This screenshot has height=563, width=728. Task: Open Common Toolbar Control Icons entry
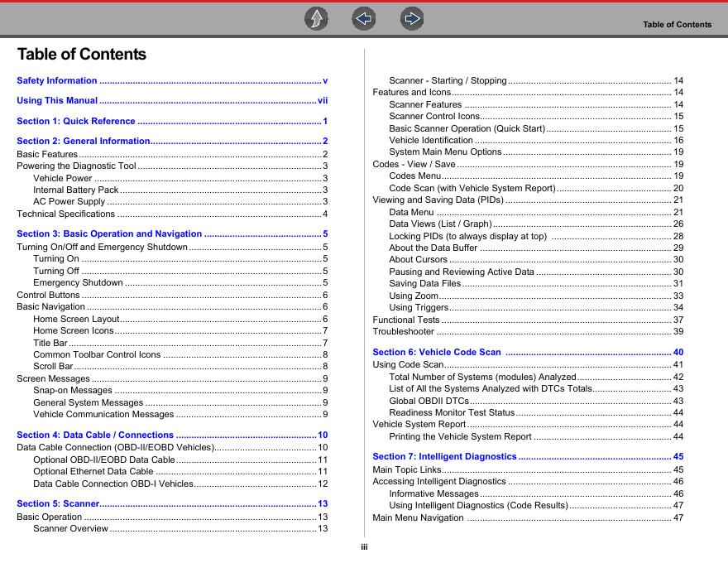97,354
